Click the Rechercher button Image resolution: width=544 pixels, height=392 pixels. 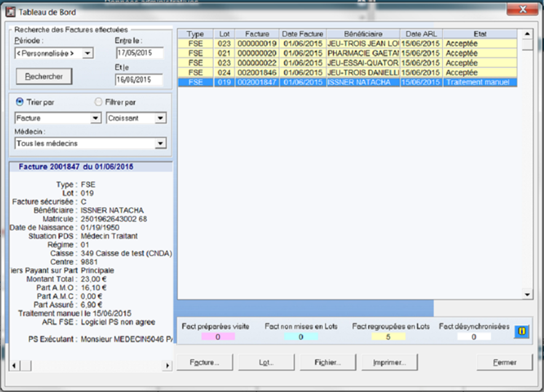click(44, 76)
